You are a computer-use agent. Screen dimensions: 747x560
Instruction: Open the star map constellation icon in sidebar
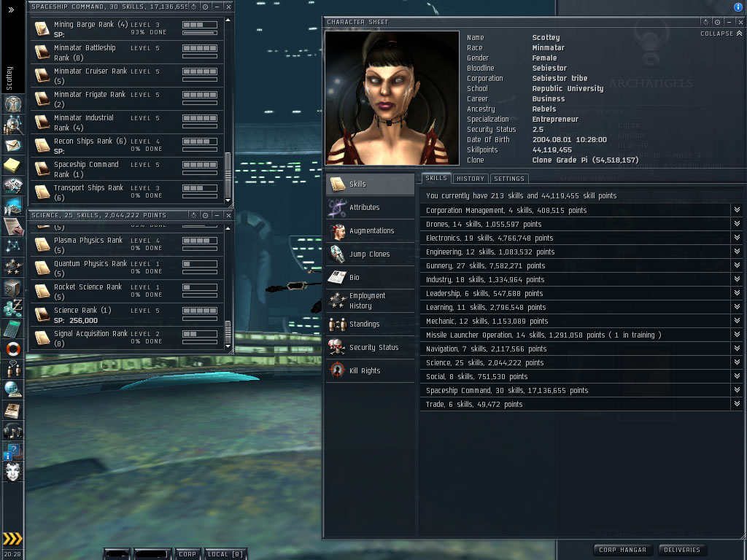click(13, 246)
